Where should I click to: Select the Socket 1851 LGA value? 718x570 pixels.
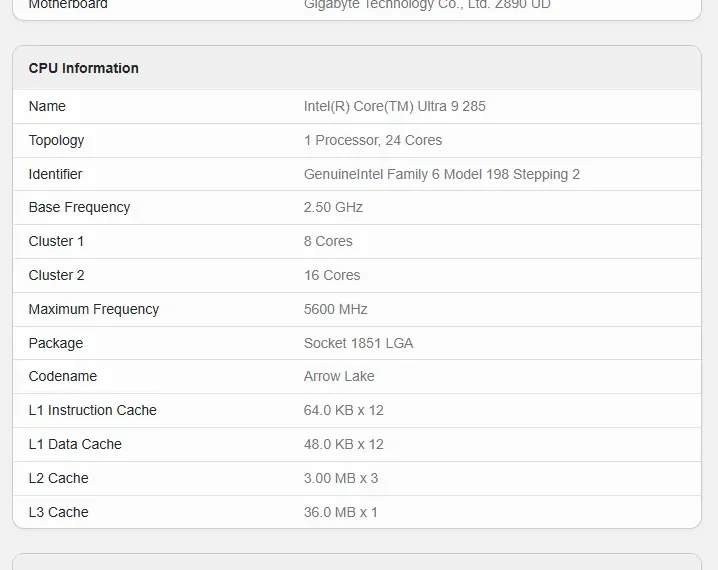[358, 343]
